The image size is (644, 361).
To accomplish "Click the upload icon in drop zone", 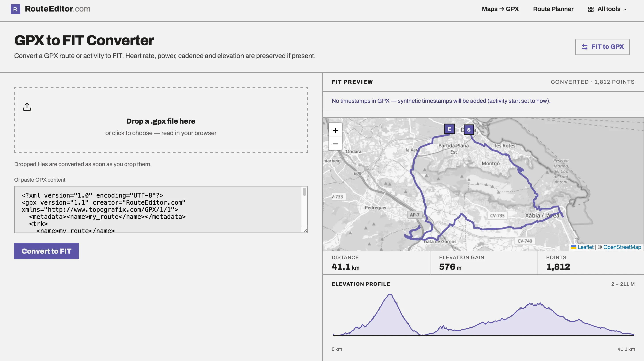I will (x=27, y=107).
